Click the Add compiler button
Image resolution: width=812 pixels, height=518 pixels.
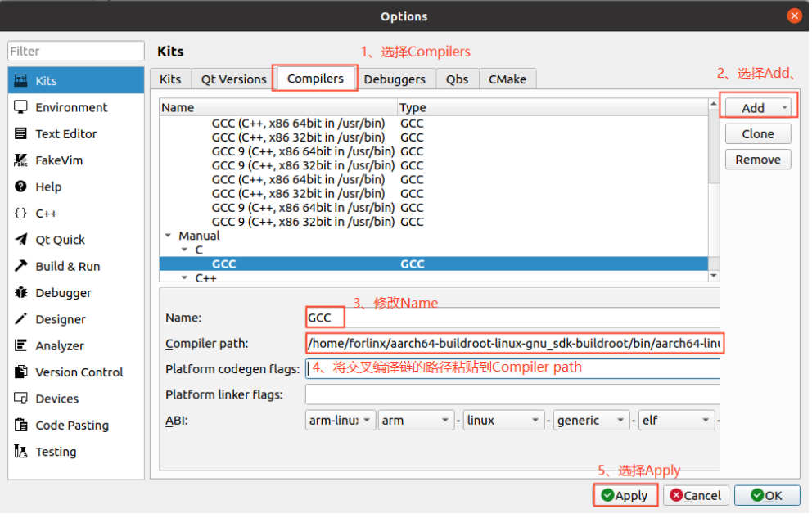pos(752,108)
